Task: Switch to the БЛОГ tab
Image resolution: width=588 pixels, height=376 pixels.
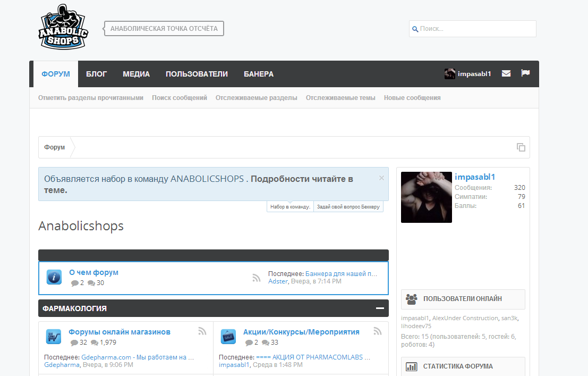Action: click(96, 74)
